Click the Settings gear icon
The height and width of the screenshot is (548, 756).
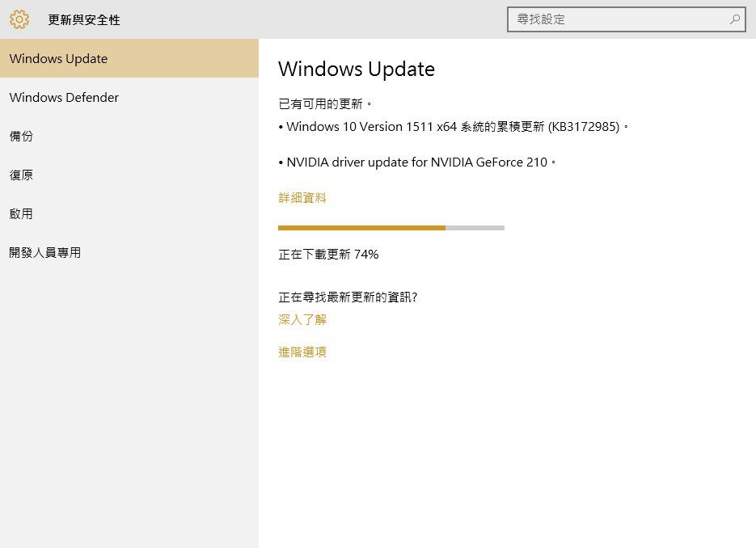tap(19, 19)
